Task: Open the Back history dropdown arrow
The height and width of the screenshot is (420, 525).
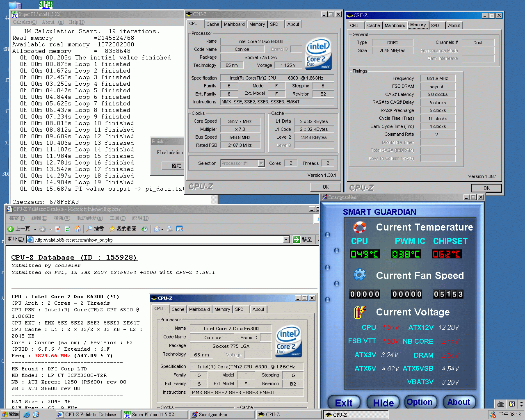Action: point(35,229)
